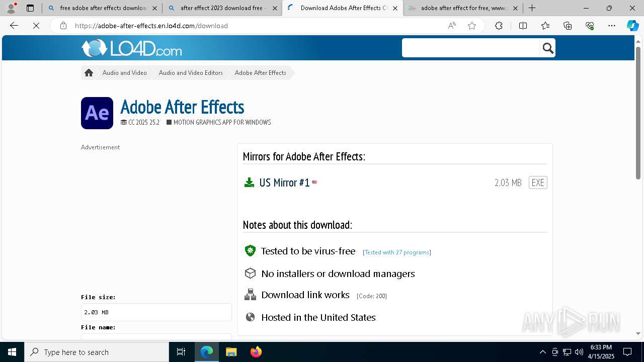644x362 pixels.
Task: Click the box icon beside No installers
Action: click(x=250, y=273)
